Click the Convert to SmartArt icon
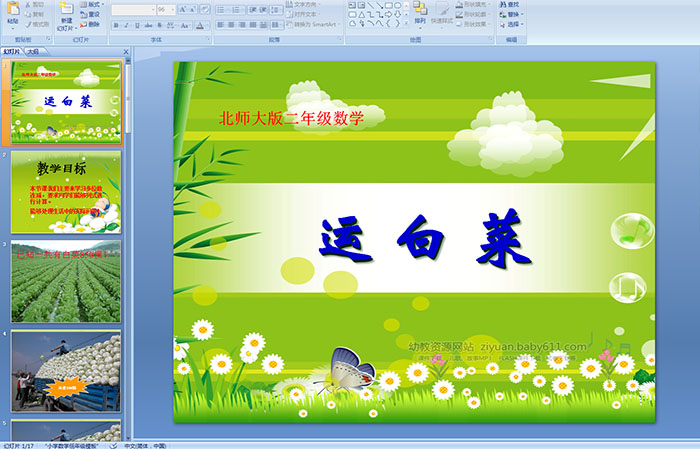 [x=289, y=24]
